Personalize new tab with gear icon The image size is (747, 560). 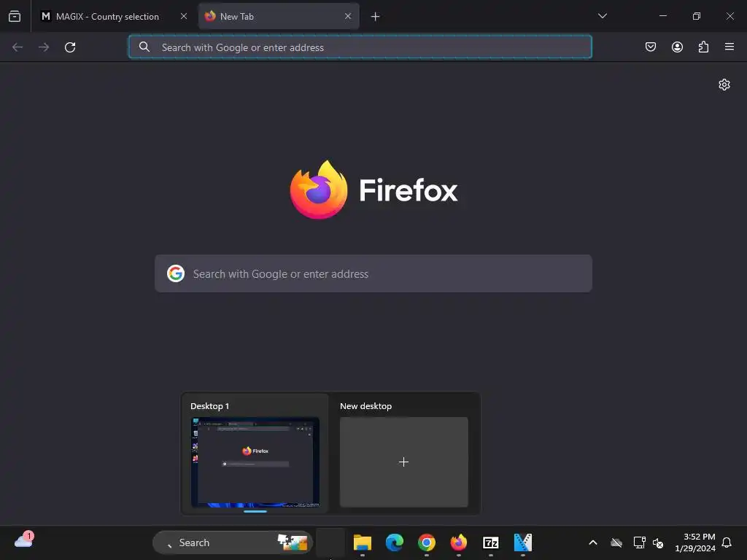tap(724, 85)
